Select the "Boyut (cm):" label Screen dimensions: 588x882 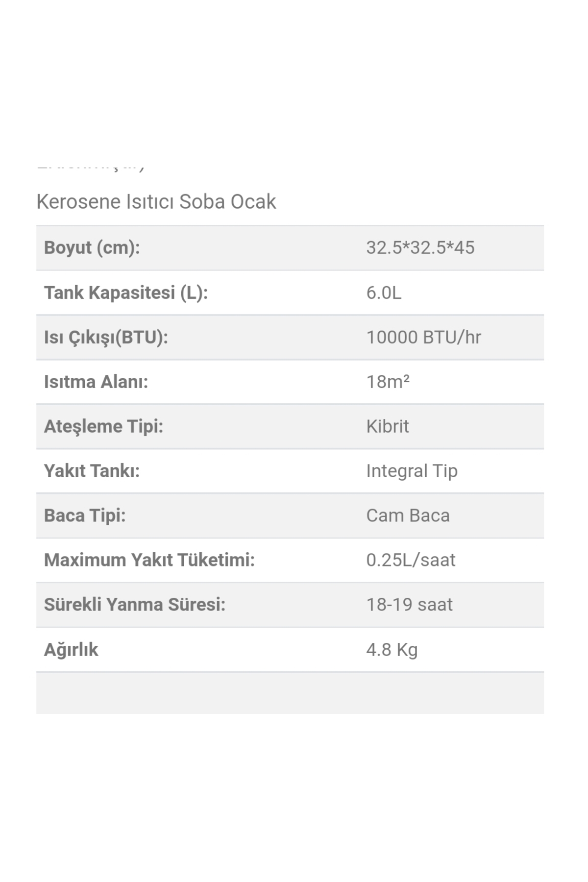point(92,247)
